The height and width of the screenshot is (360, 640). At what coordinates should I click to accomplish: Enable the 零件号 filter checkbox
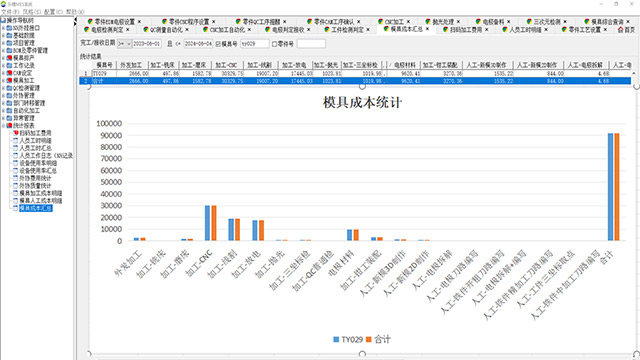[x=274, y=44]
